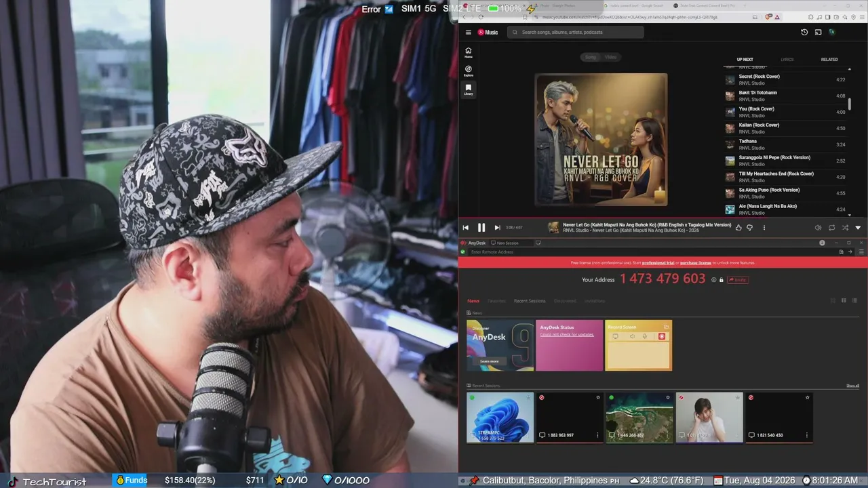The height and width of the screenshot is (488, 868).
Task: Reload the browser page
Action: [481, 17]
